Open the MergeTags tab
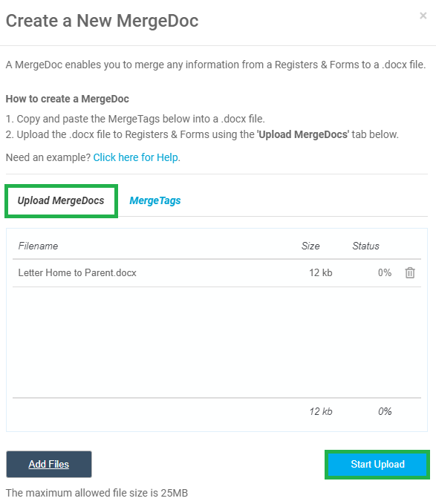This screenshot has width=436, height=504. tap(155, 200)
